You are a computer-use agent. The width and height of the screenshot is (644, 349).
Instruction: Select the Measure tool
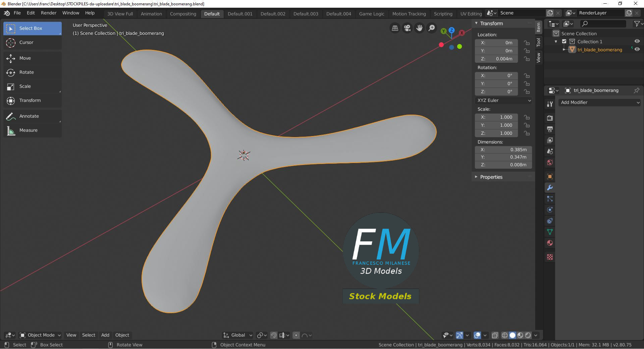tap(33, 130)
